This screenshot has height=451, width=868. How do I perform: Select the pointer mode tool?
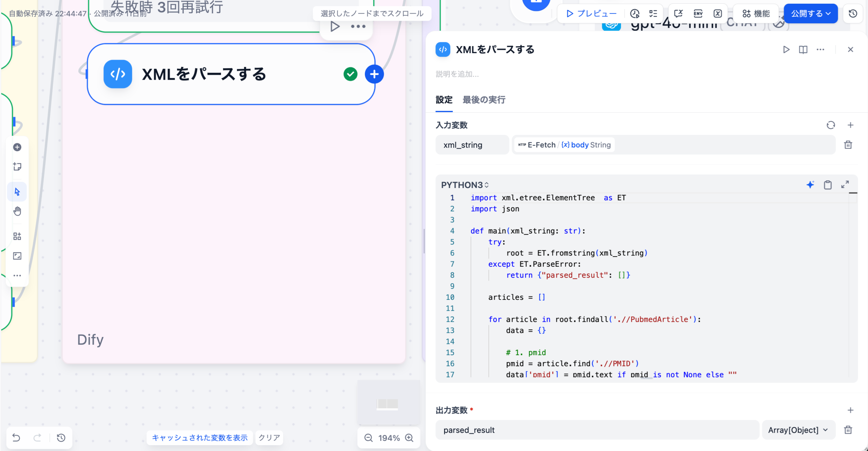17,192
